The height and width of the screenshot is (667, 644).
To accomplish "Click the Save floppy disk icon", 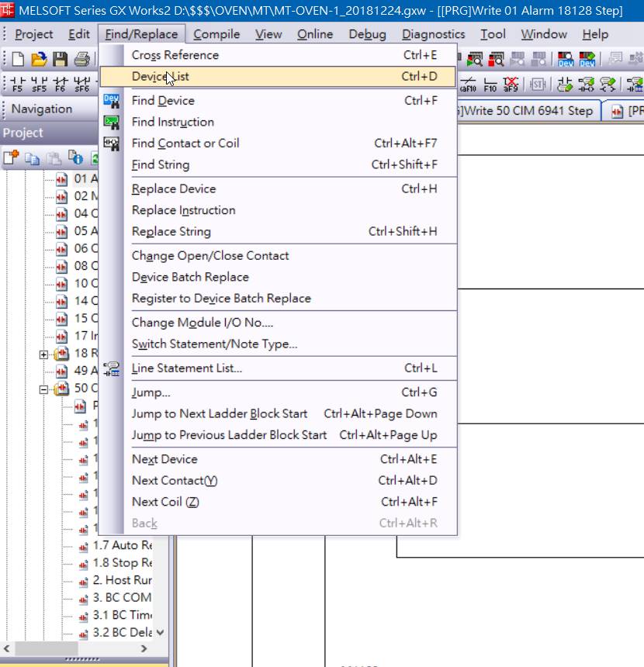I will coord(60,59).
